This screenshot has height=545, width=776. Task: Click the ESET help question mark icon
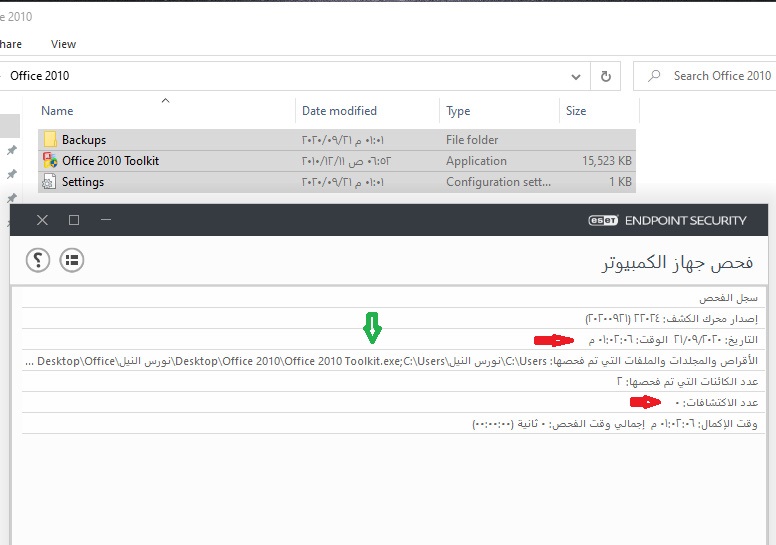[38, 260]
